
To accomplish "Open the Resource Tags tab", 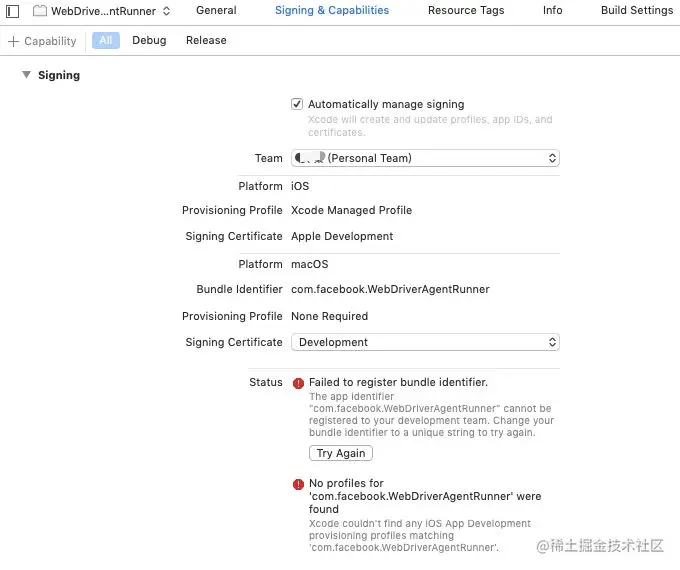I will (466, 10).
